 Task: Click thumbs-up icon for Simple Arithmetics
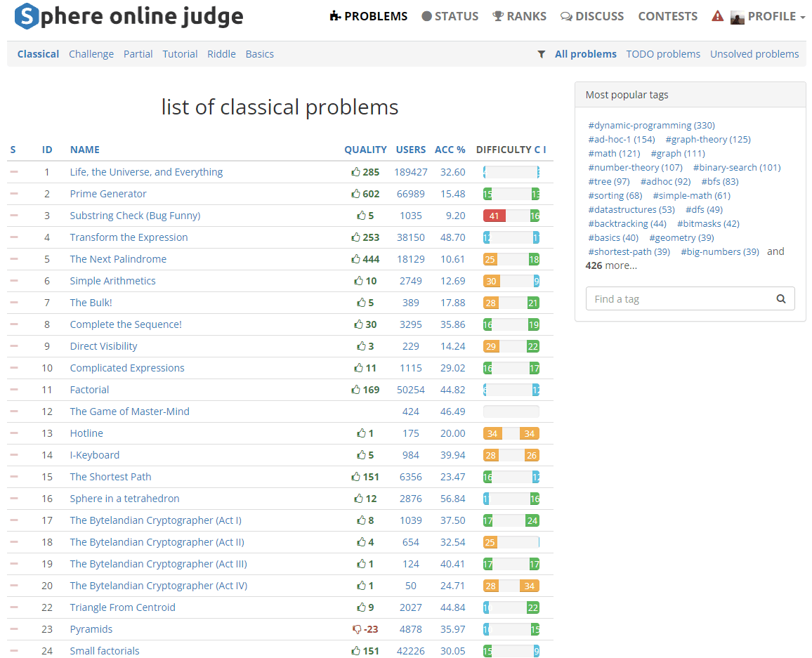tap(359, 281)
